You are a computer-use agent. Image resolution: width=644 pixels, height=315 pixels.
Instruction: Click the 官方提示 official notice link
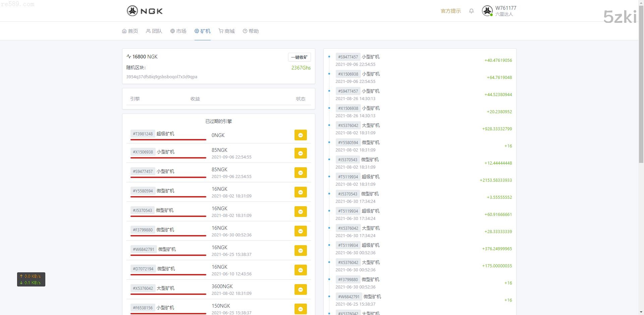pyautogui.click(x=450, y=11)
